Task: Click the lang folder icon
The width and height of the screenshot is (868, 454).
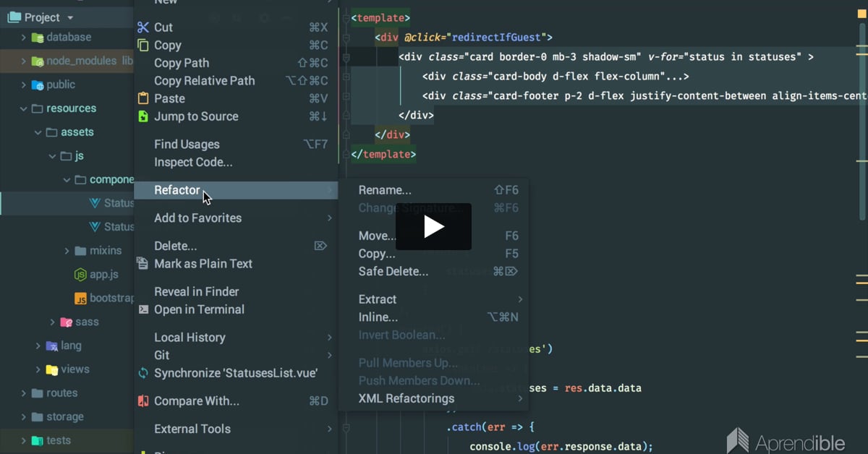Action: coord(52,346)
